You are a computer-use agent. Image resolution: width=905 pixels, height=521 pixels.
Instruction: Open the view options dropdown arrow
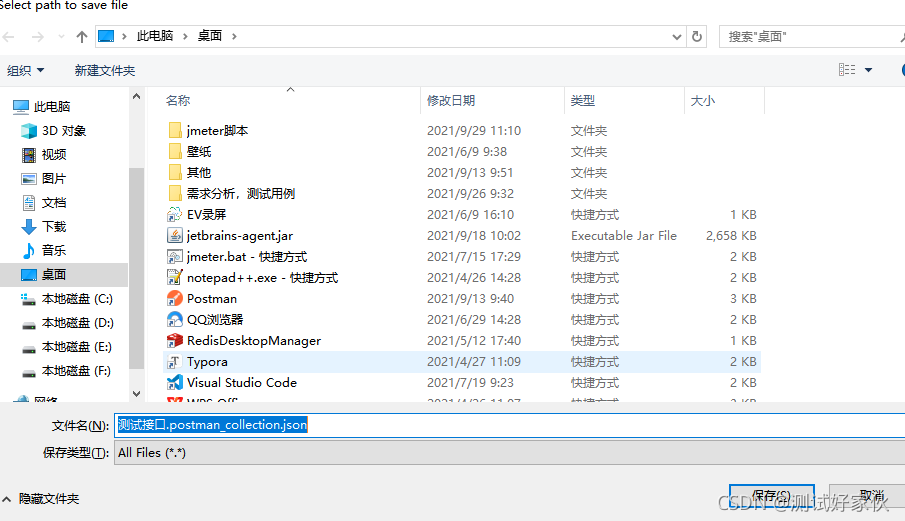(x=868, y=70)
